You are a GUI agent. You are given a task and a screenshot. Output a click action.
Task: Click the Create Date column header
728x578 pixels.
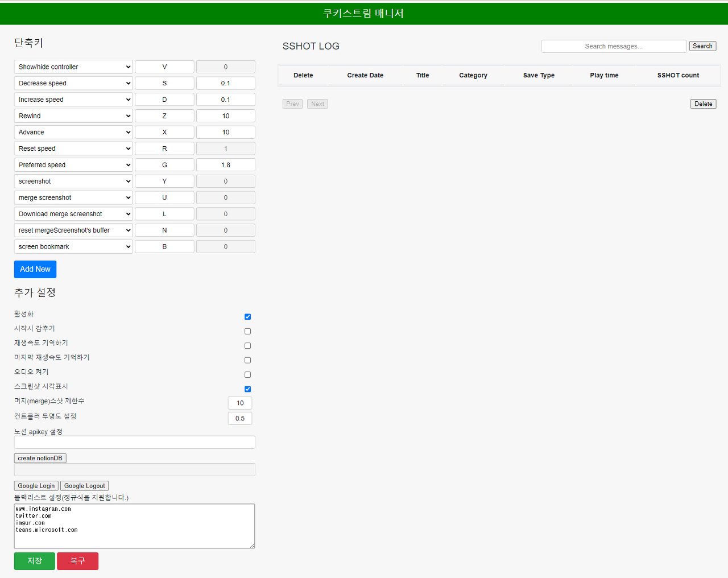coord(365,75)
